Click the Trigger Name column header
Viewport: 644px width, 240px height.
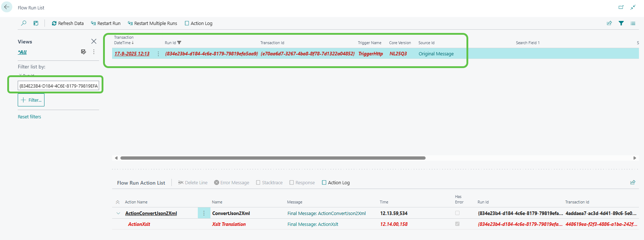pos(370,43)
